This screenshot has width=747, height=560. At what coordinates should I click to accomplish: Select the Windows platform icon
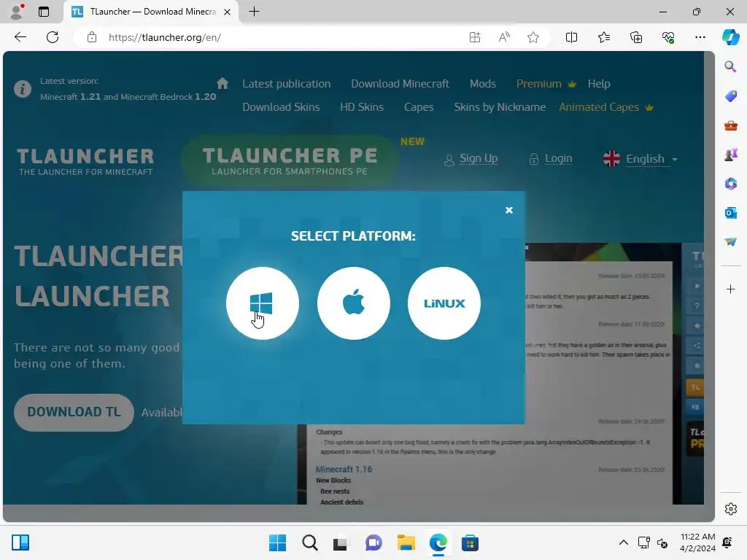point(263,303)
